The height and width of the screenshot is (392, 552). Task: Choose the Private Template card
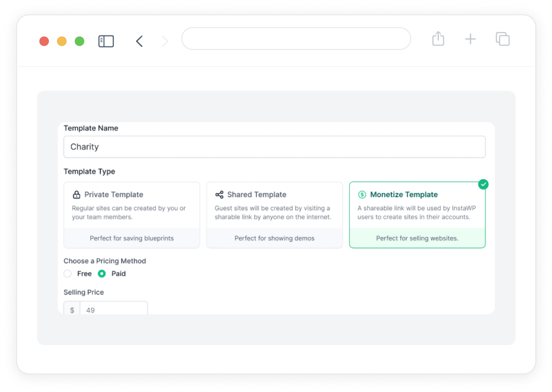point(132,215)
